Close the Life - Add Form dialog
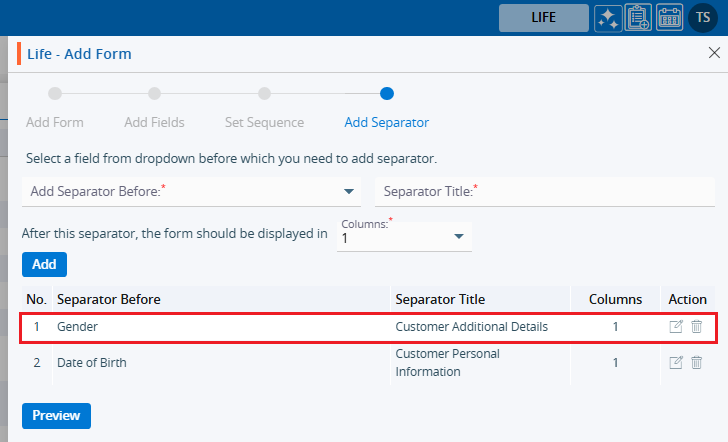This screenshot has height=442, width=728. pos(714,53)
